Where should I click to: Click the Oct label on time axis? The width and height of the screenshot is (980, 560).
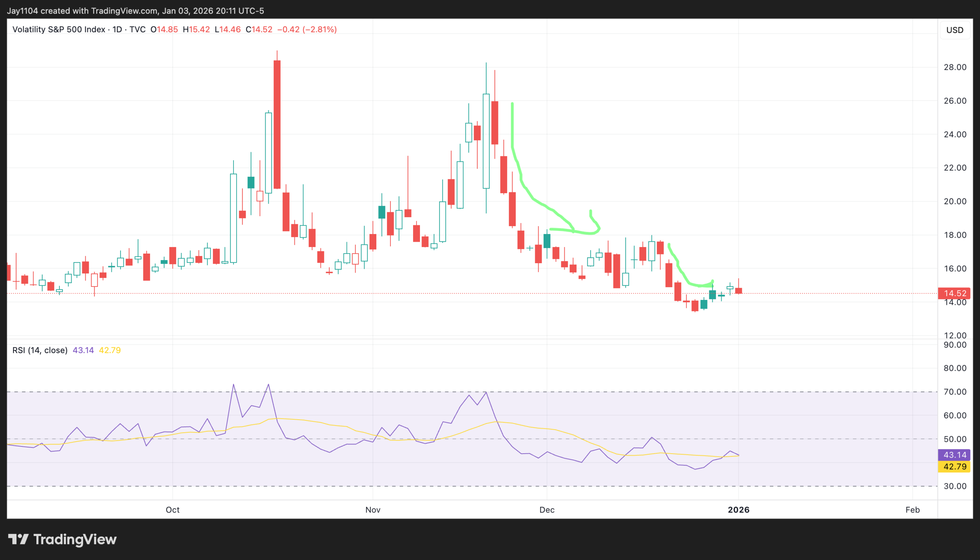pyautogui.click(x=172, y=510)
